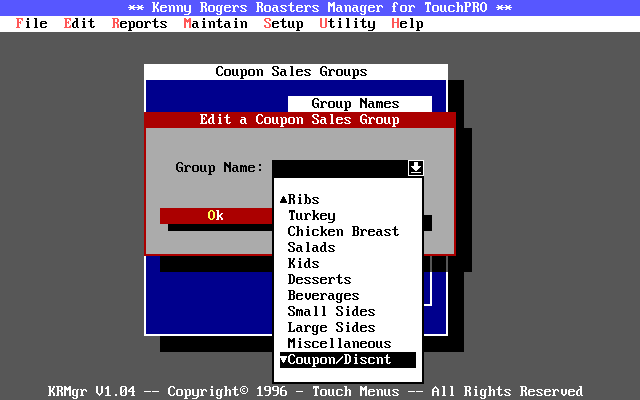Open the File menu
Viewport: 640px width, 400px height.
pos(31,24)
